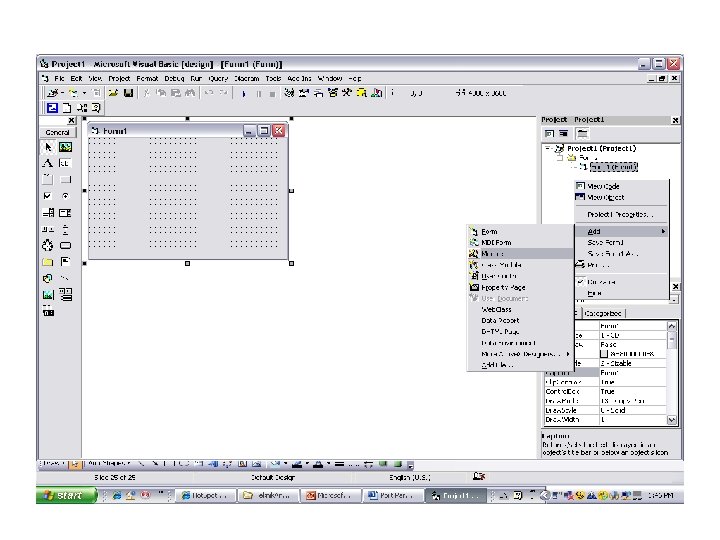This screenshot has width=720, height=540.
Task: Click the Windows Start button
Action: point(67,495)
